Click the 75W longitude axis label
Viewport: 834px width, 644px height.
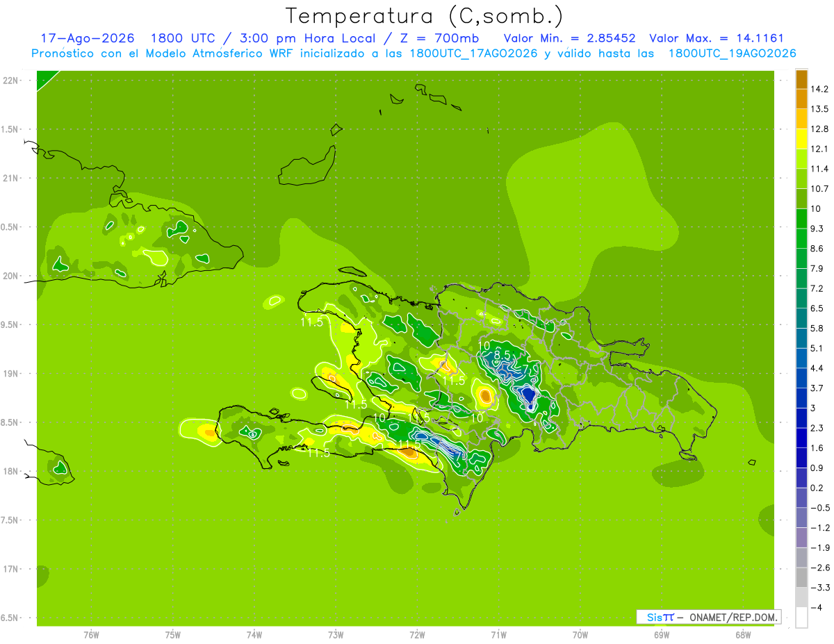tap(172, 635)
